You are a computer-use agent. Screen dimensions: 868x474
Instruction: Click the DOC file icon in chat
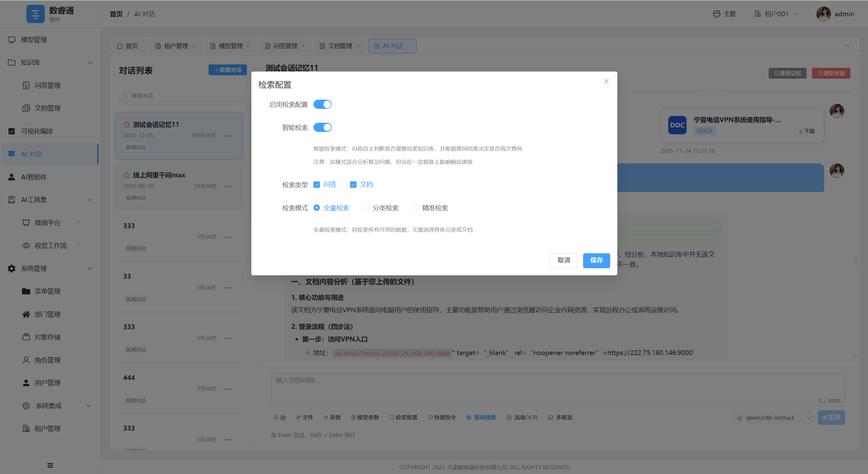(x=677, y=125)
